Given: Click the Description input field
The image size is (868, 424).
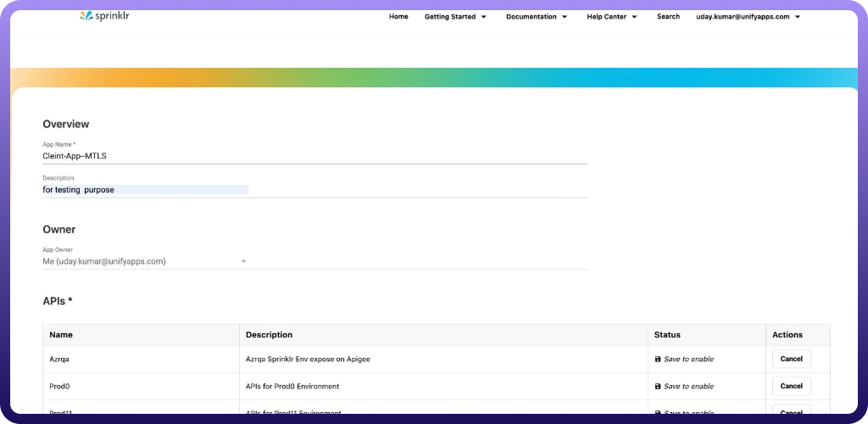Looking at the screenshot, I should coord(314,190).
